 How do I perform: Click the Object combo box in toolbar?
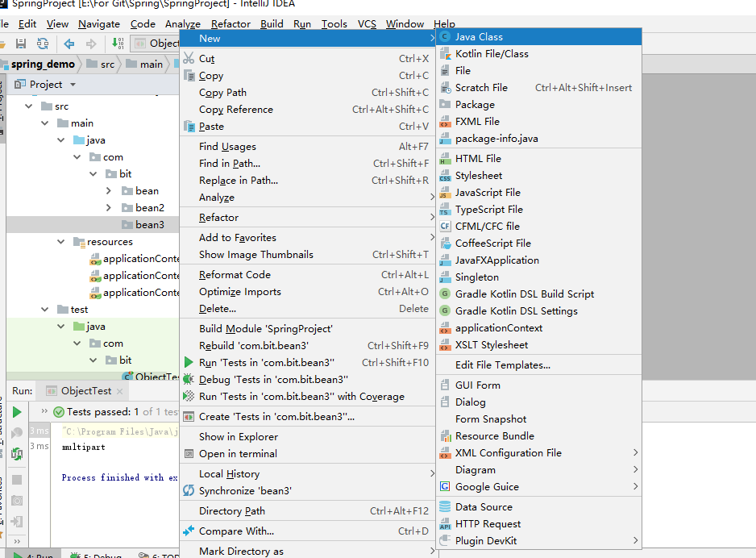click(x=155, y=44)
